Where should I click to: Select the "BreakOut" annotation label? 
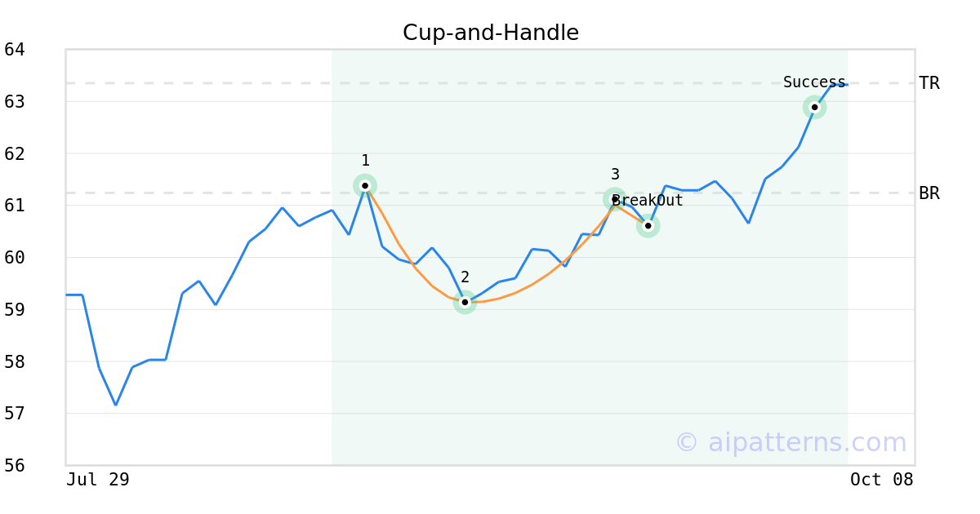(x=648, y=201)
